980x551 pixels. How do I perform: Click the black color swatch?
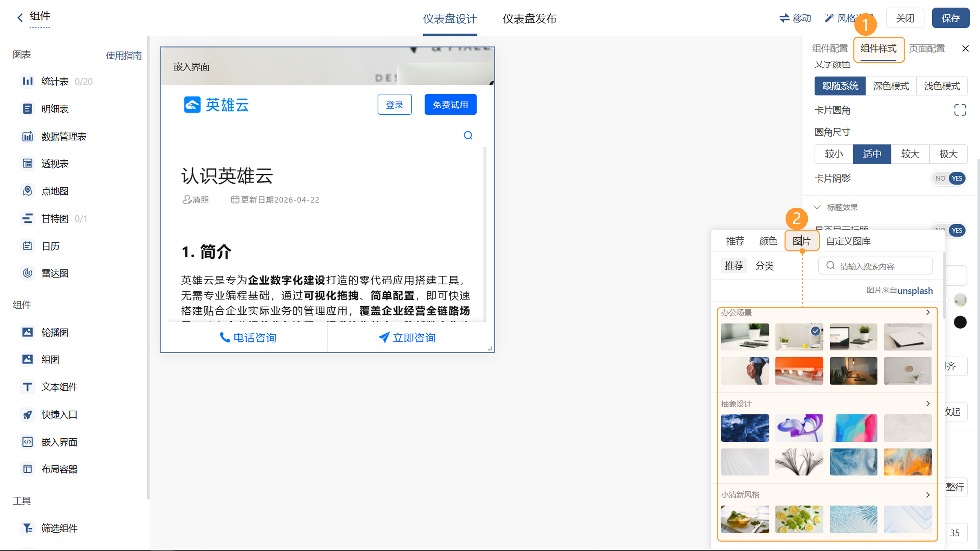960,322
